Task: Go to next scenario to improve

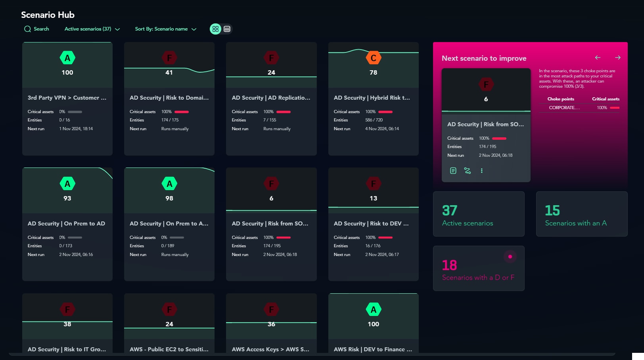Action: [617, 58]
